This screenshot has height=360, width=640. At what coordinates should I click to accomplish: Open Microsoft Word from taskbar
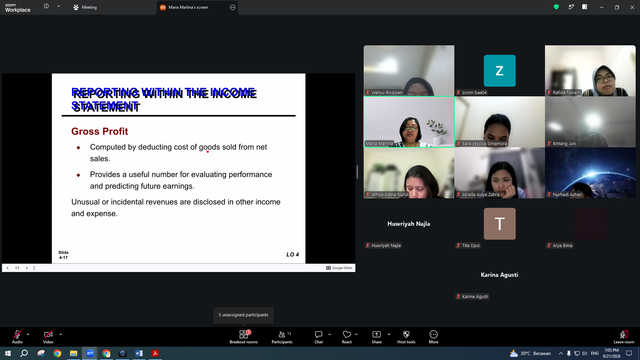[x=139, y=353]
